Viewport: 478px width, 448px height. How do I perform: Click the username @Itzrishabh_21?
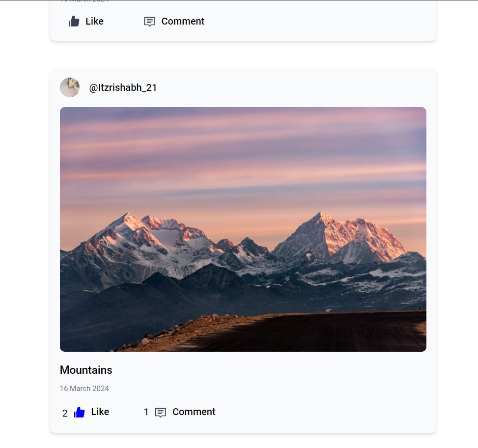[x=123, y=87]
